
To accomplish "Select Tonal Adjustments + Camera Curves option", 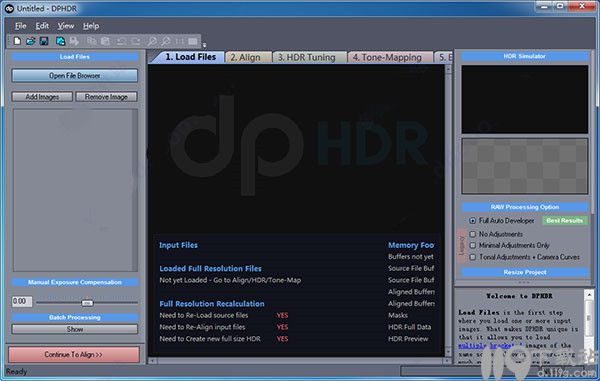I will point(473,257).
